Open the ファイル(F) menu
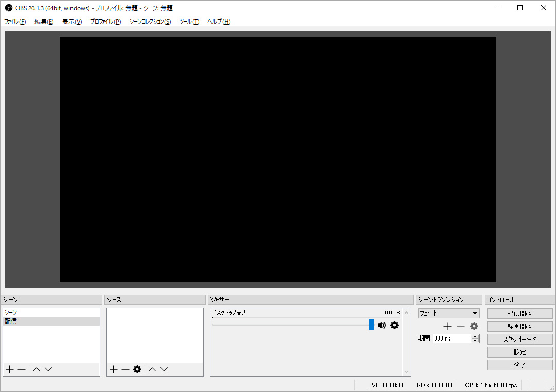 (x=15, y=21)
